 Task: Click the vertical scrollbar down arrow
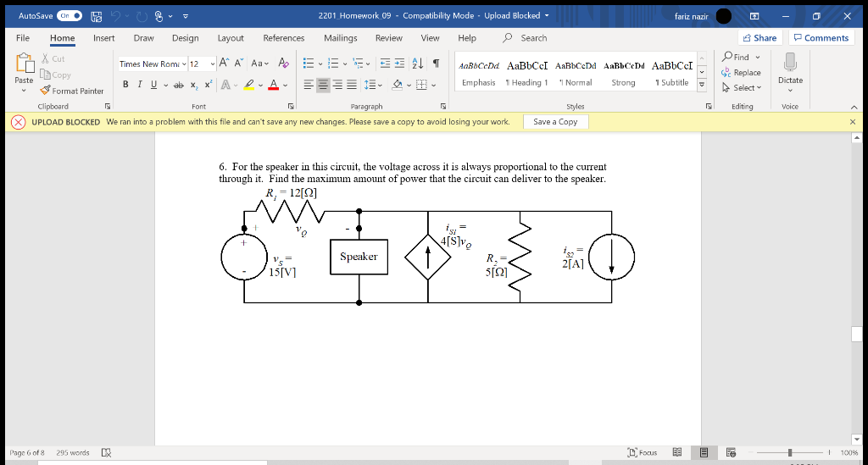point(857,440)
